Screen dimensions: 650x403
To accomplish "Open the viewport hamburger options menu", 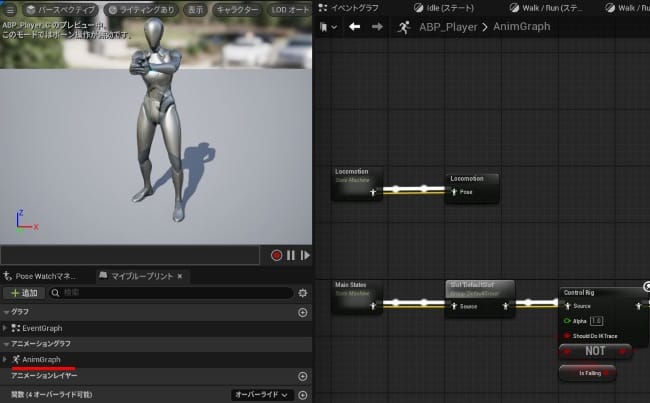I will [10, 10].
